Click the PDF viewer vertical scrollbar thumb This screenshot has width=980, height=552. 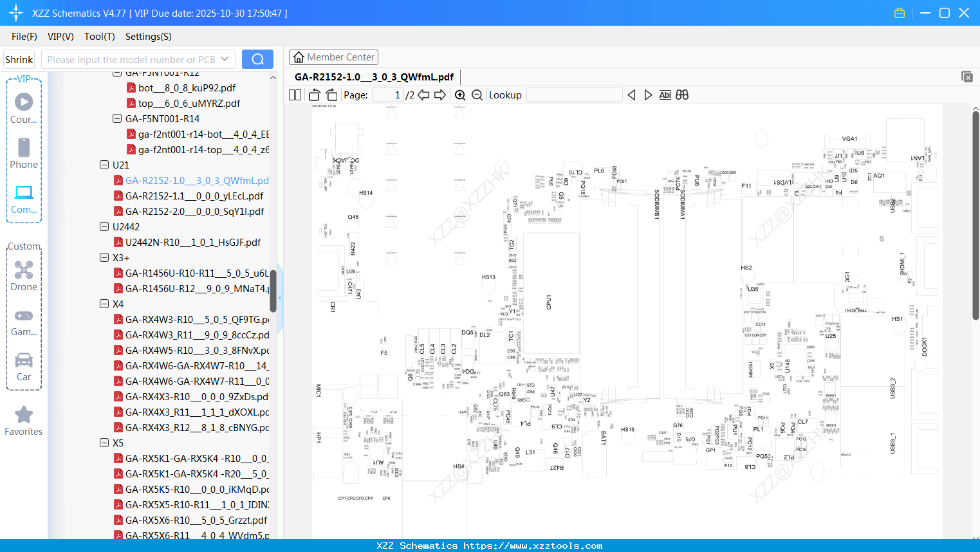tap(975, 216)
